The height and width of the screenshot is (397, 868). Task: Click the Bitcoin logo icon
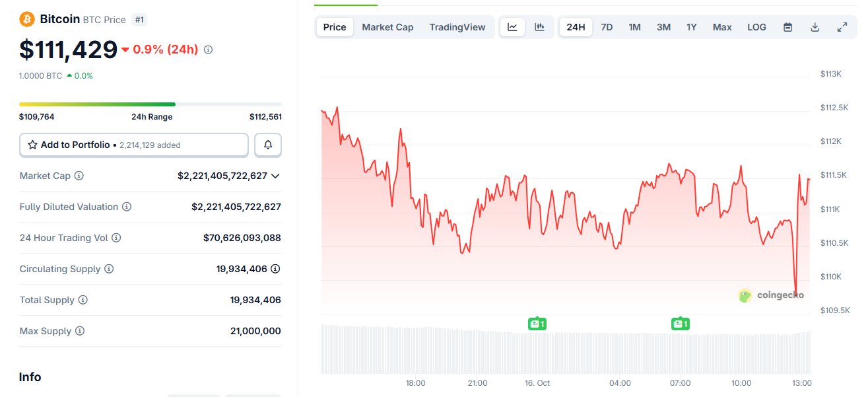pyautogui.click(x=27, y=19)
